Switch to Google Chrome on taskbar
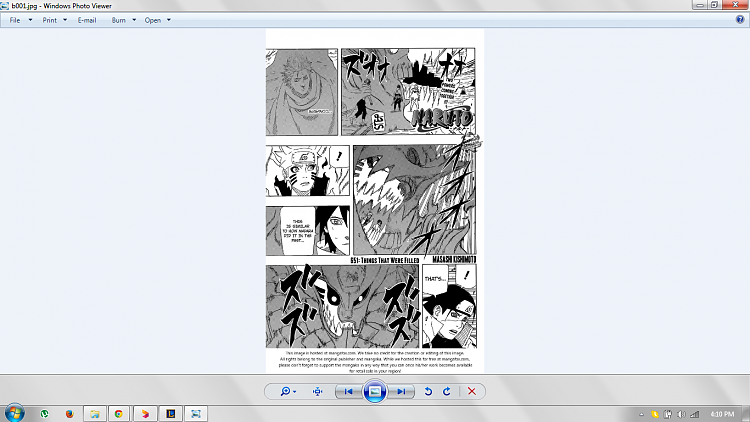The height and width of the screenshot is (422, 750). 119,414
